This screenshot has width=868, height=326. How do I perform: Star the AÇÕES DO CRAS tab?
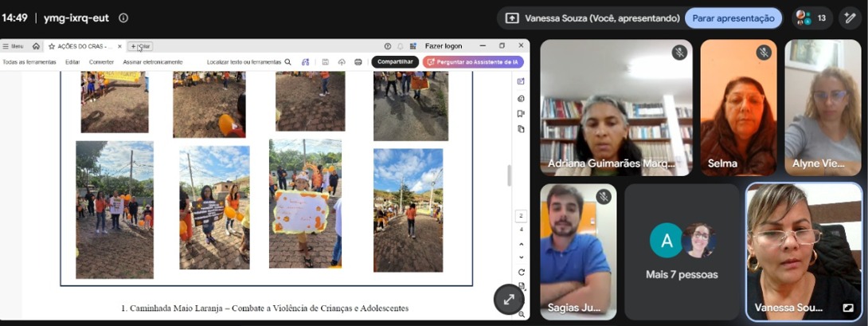click(52, 46)
